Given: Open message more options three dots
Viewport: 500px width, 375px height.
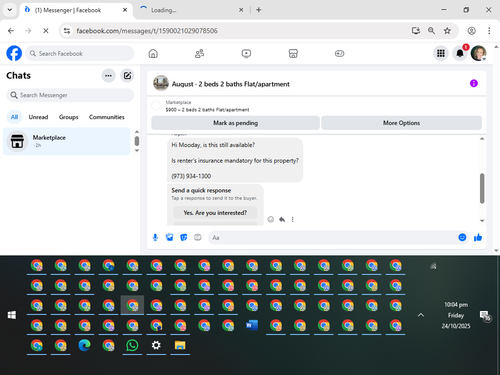Looking at the screenshot, I should tap(293, 219).
